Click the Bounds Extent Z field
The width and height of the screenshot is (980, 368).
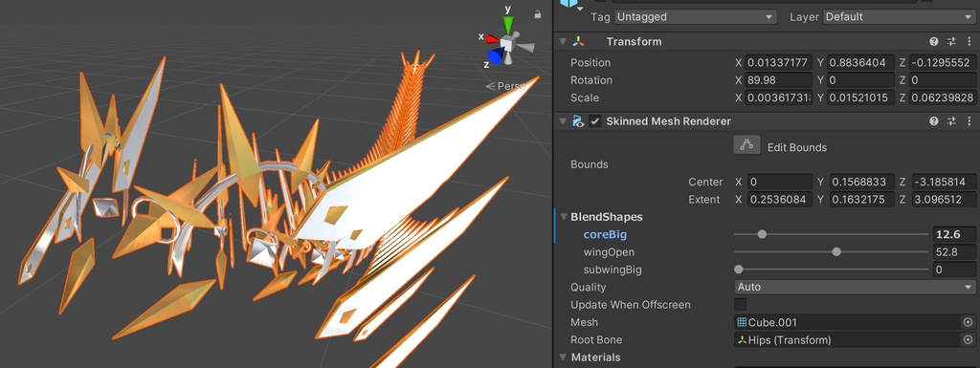(945, 200)
